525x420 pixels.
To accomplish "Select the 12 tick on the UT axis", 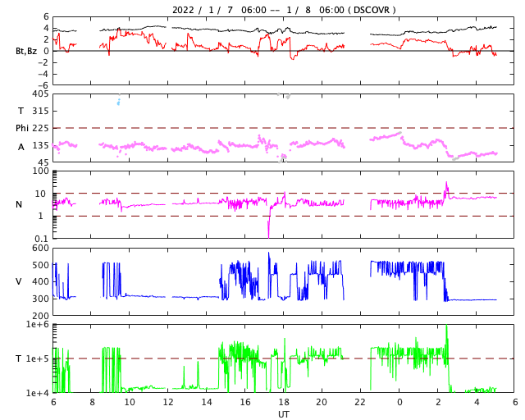I will click(168, 403).
